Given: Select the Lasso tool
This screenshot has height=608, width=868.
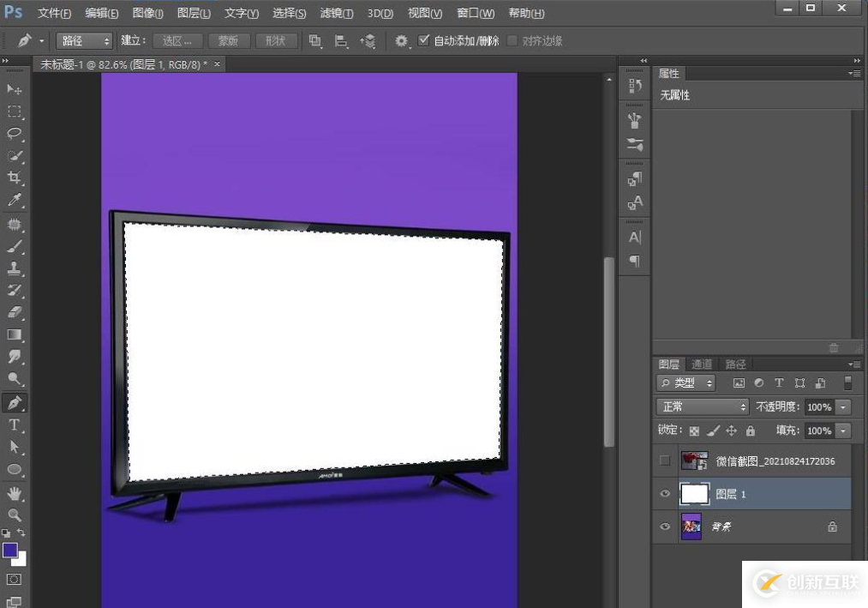Looking at the screenshot, I should (x=15, y=133).
